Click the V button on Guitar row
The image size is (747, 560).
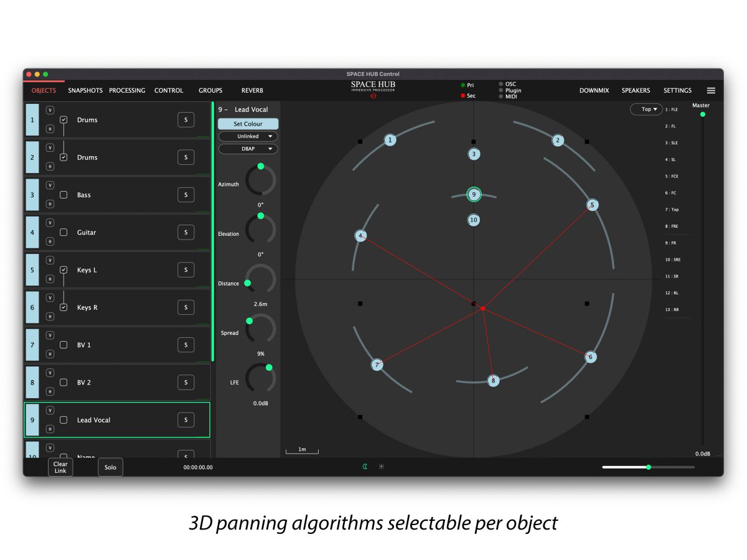click(x=50, y=223)
